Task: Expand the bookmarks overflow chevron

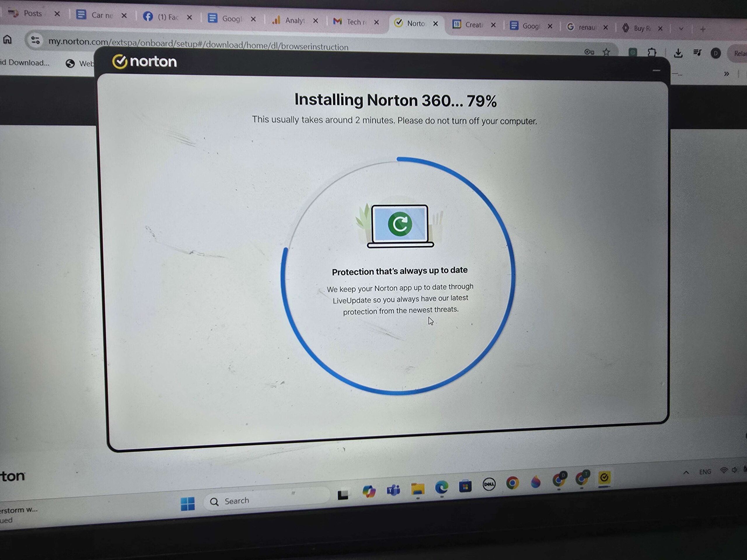Action: (x=726, y=74)
